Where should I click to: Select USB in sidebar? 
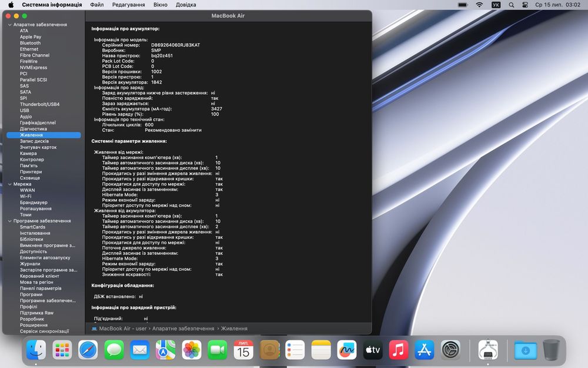pos(24,111)
